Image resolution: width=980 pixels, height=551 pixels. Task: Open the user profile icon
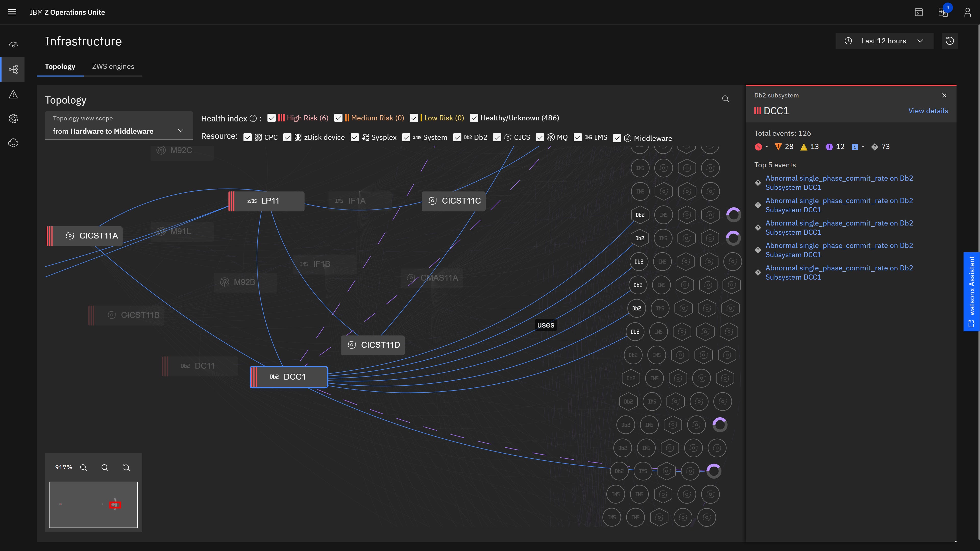(x=967, y=12)
